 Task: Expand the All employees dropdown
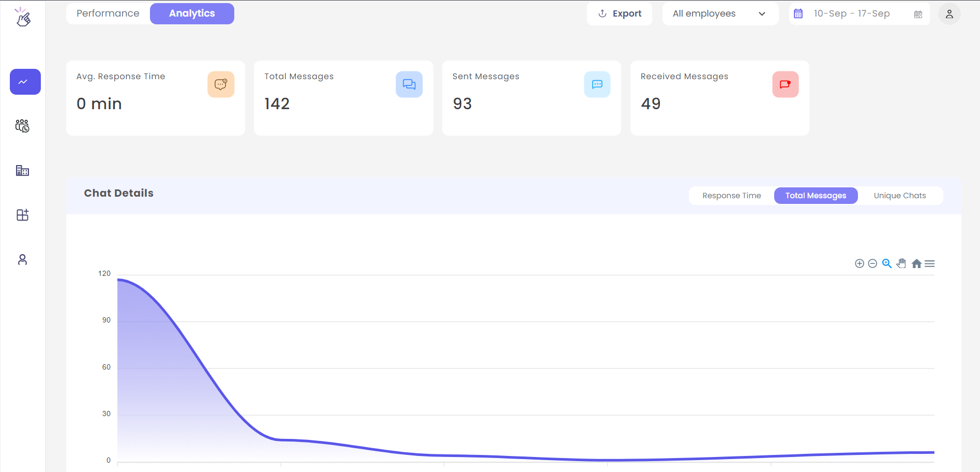720,14
